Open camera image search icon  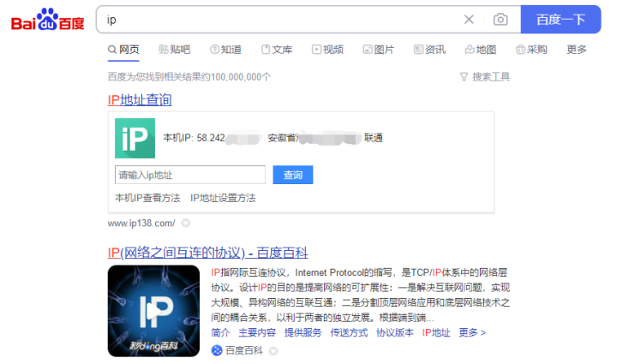[x=500, y=19]
